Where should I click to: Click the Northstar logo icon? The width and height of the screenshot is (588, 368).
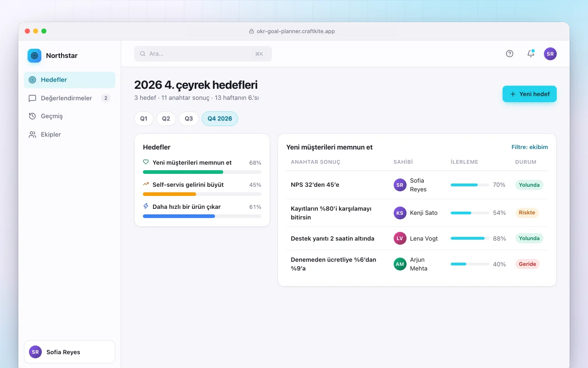coord(34,56)
